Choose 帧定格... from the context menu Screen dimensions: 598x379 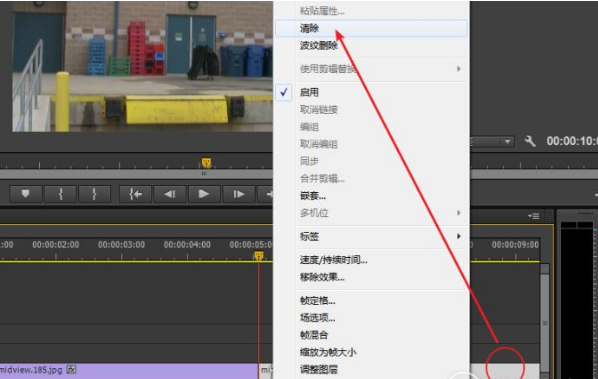point(371,300)
